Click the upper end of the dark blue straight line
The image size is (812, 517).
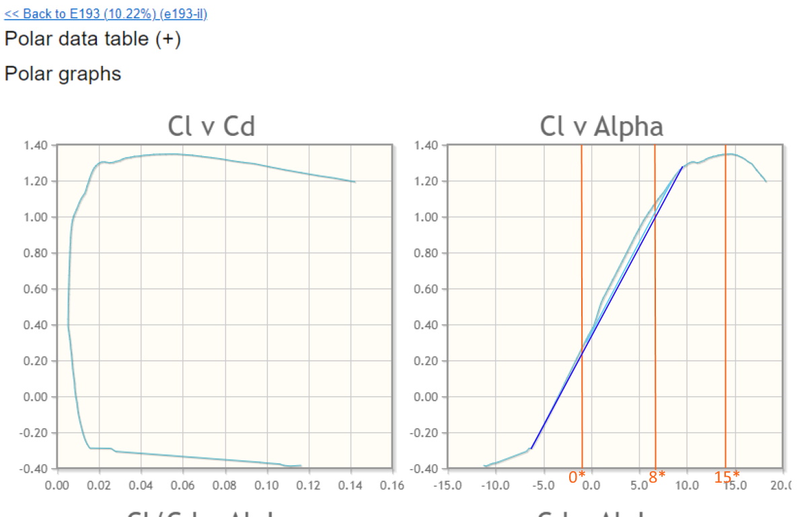point(683,166)
